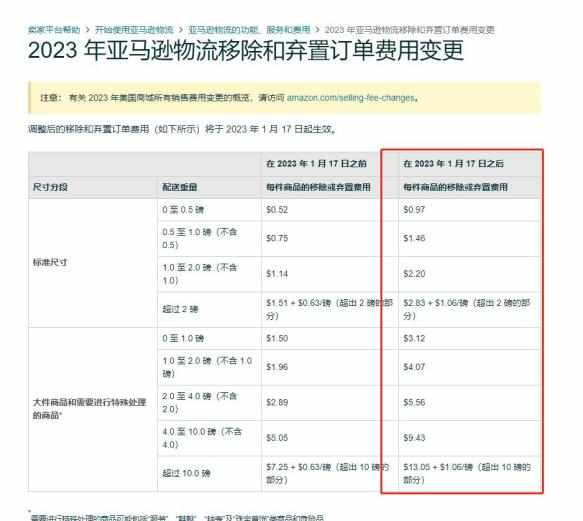The width and height of the screenshot is (583, 521).
Task: Click the 大件商品和需要进行特殊处理的商品 row label
Action: click(x=90, y=409)
